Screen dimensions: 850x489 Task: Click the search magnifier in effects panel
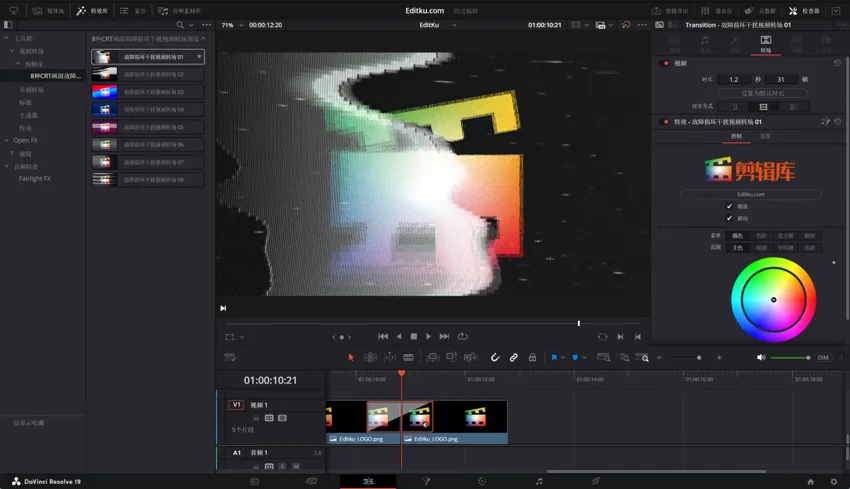[x=180, y=25]
